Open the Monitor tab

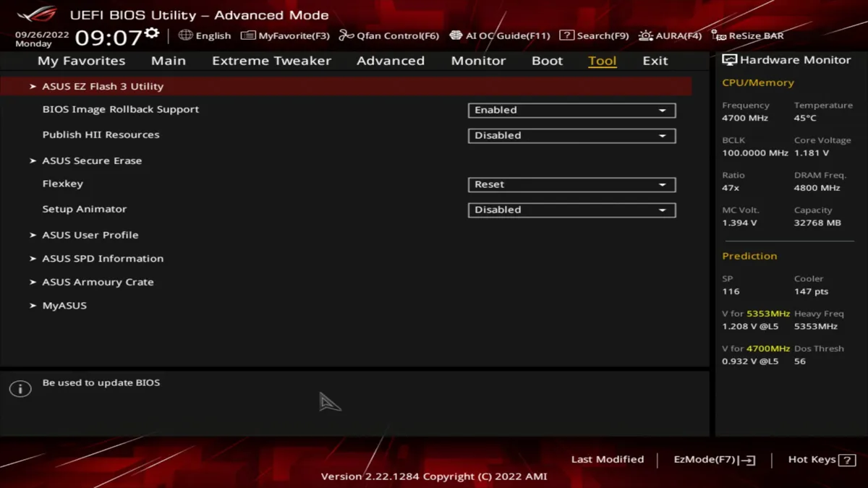[478, 61]
